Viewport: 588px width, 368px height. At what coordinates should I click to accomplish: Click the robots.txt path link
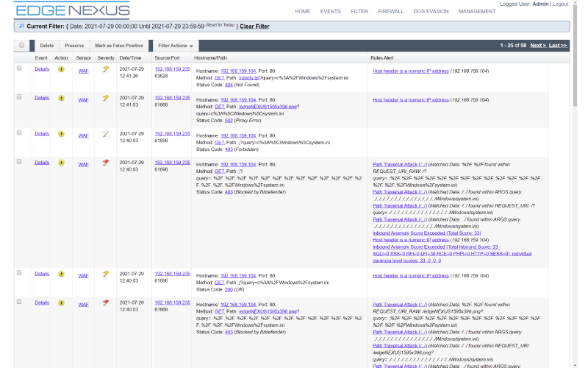(x=249, y=78)
